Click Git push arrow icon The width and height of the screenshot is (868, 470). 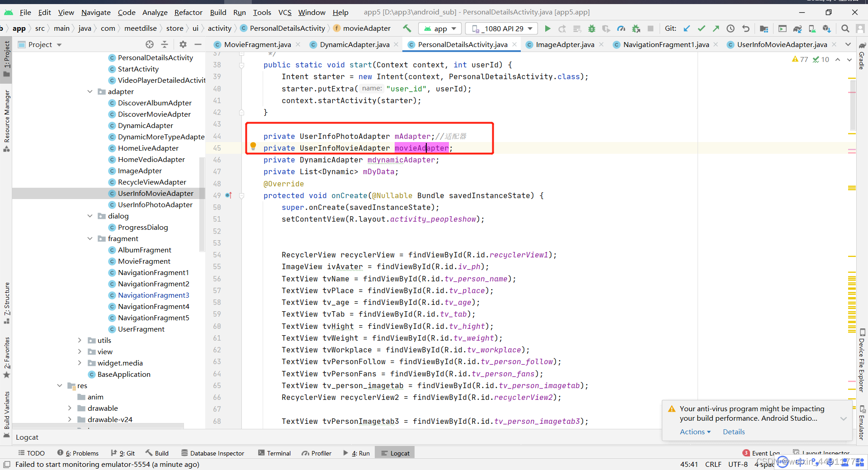716,28
